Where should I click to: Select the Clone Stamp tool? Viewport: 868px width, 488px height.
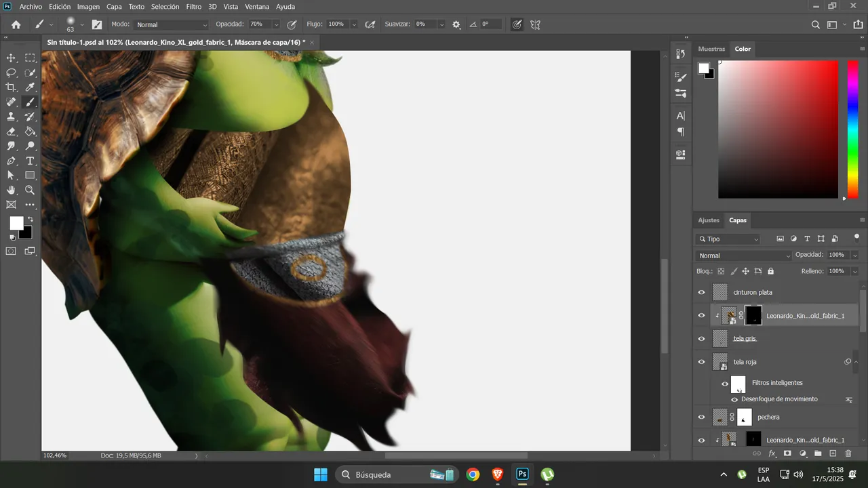click(12, 117)
